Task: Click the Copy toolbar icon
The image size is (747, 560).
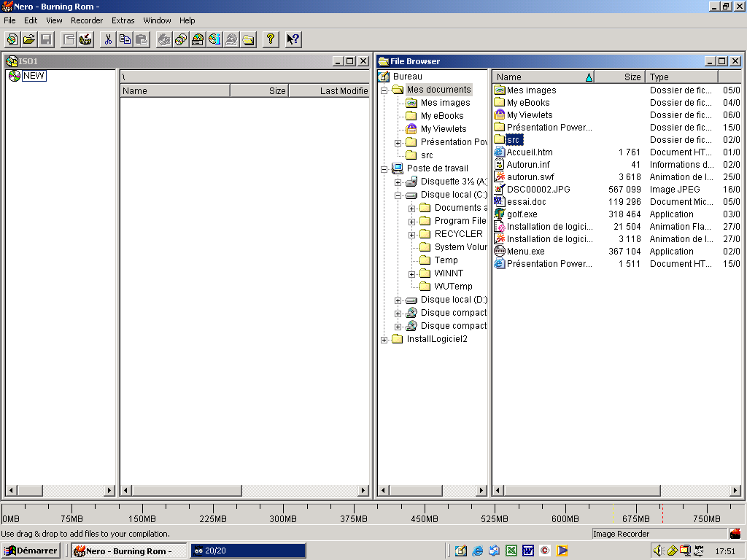Action: click(125, 39)
